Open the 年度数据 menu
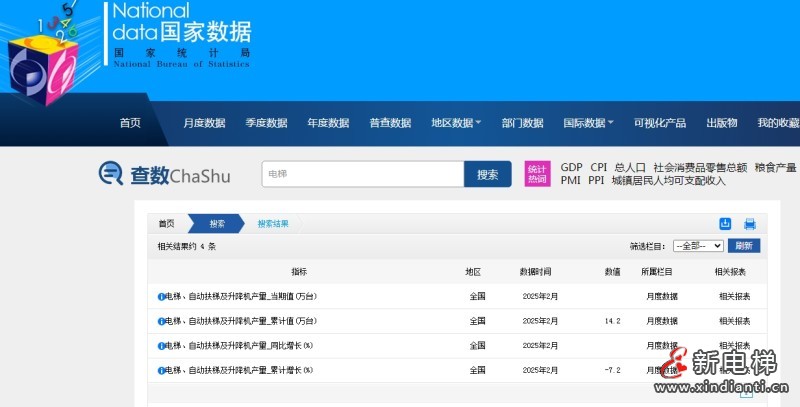This screenshot has height=407, width=800. pyautogui.click(x=328, y=123)
